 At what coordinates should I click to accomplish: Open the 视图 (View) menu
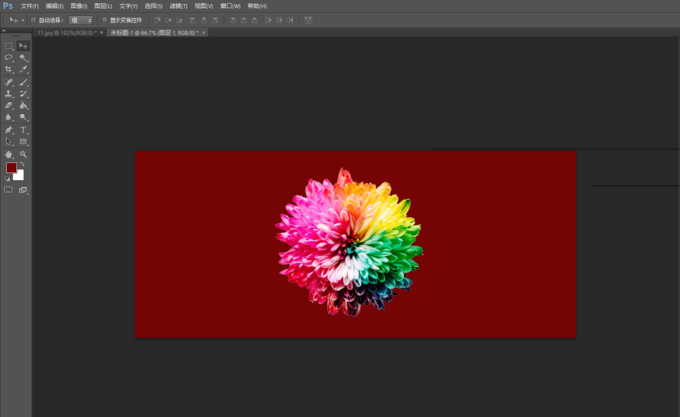(x=204, y=6)
